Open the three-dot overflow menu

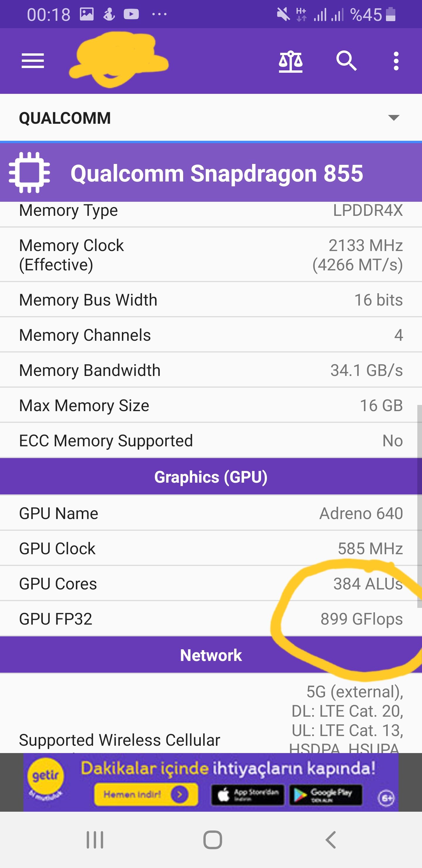point(396,61)
